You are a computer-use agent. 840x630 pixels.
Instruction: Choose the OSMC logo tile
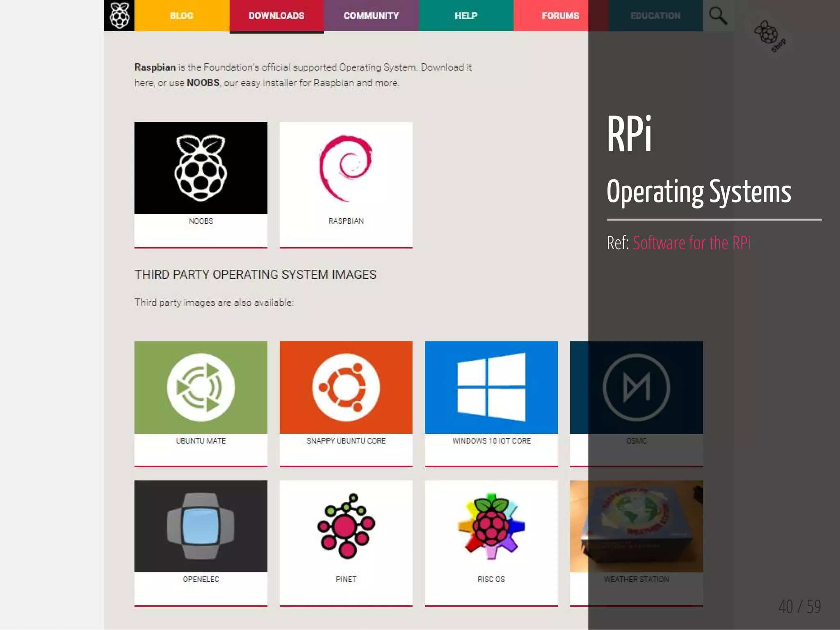(x=637, y=387)
